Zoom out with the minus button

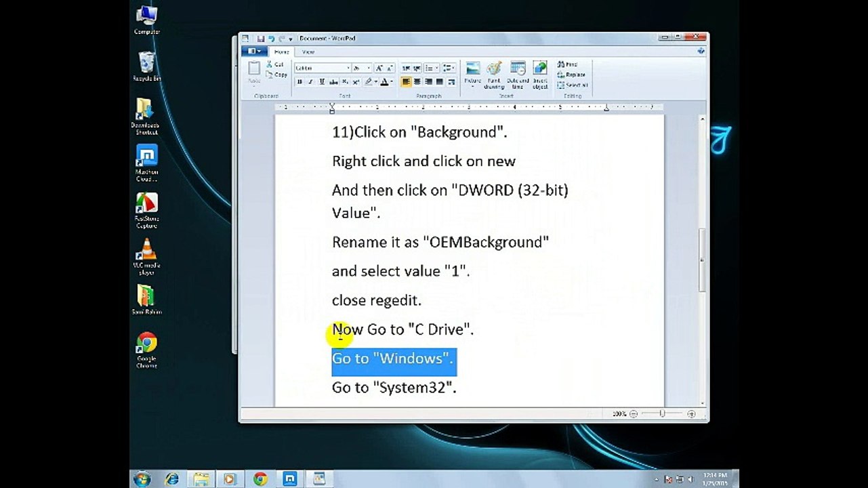click(x=634, y=413)
